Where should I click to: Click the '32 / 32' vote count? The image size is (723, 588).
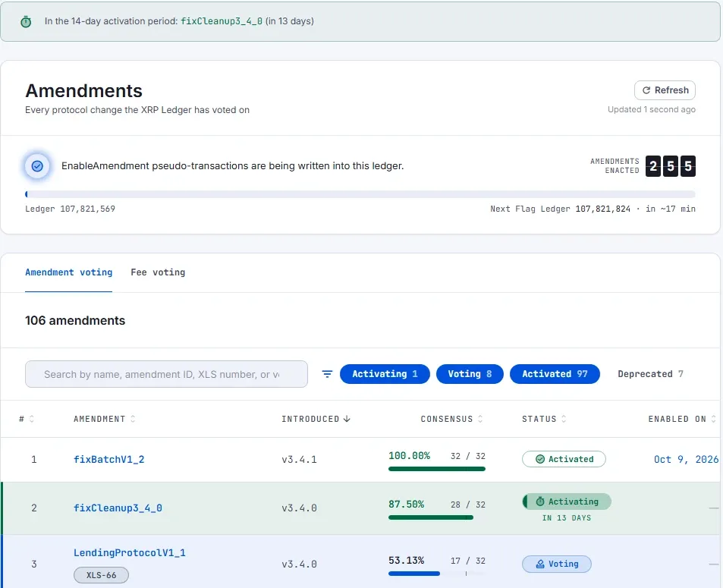(467, 456)
